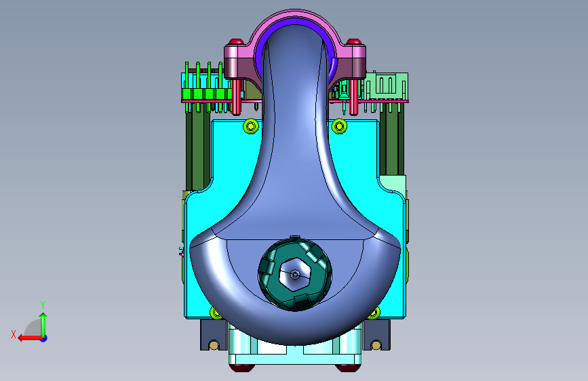Select the dark red foot at bottom left
Screen dimensions: 588x381
(241, 367)
